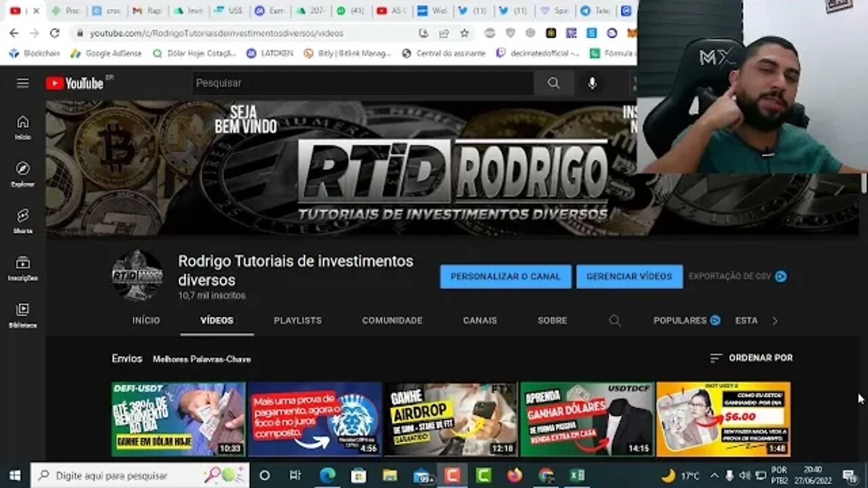Click the Personalizar o Canal button

point(505,277)
